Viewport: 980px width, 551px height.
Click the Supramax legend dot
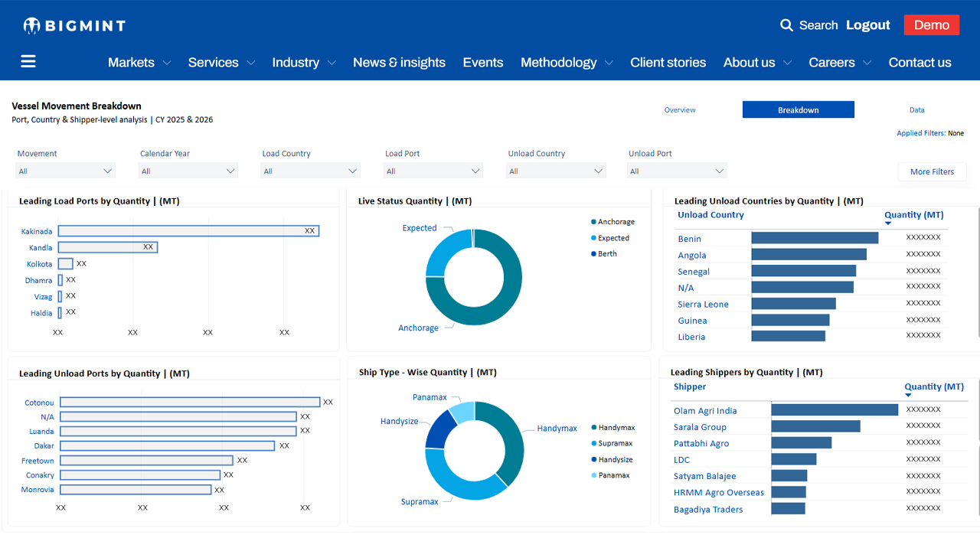click(x=593, y=444)
